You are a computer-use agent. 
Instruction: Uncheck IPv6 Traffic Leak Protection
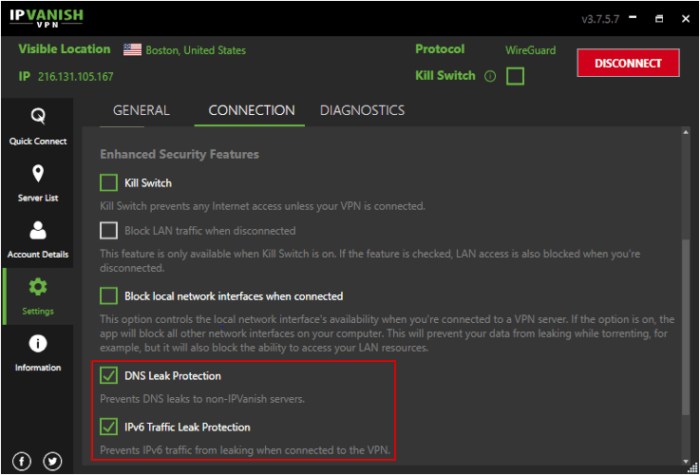point(108,427)
